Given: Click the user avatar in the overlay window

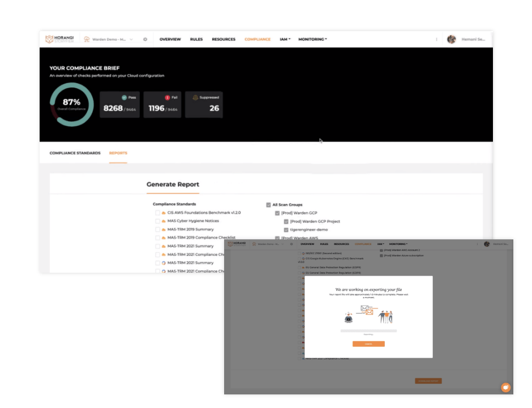Looking at the screenshot, I should coord(487,244).
